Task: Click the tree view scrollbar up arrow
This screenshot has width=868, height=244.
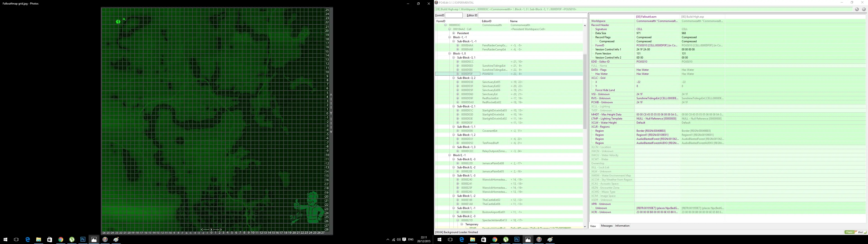Action: point(585,26)
